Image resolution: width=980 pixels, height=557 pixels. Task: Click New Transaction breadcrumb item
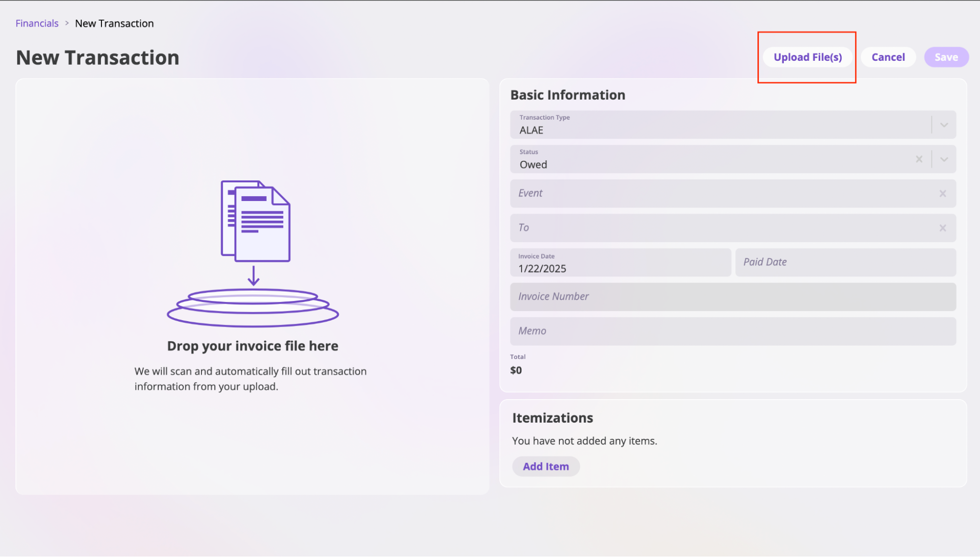114,24
